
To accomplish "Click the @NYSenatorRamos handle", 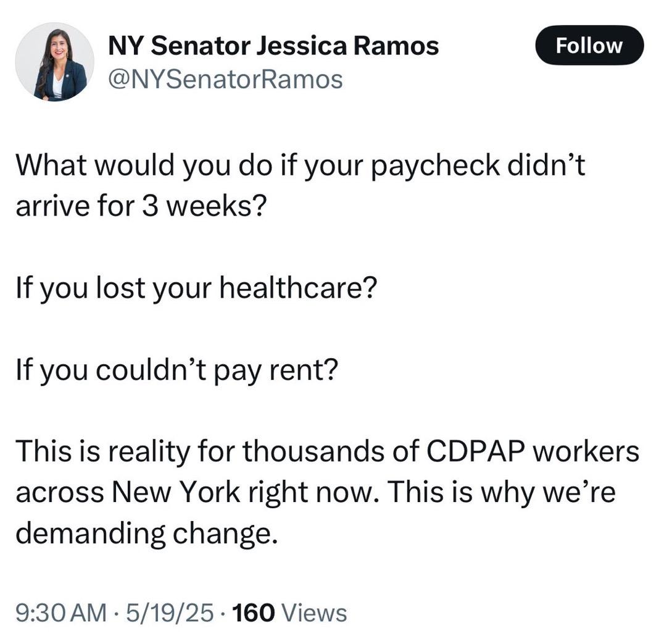I will (x=225, y=78).
